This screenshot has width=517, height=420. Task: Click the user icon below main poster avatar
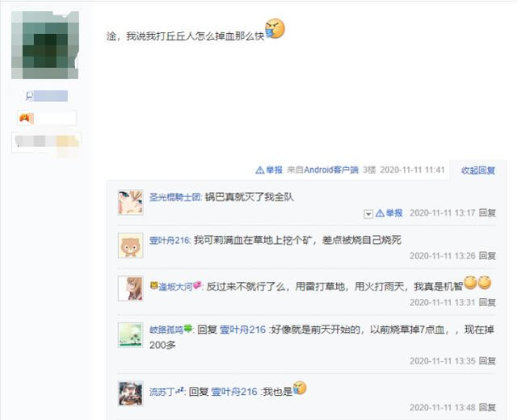[x=29, y=96]
